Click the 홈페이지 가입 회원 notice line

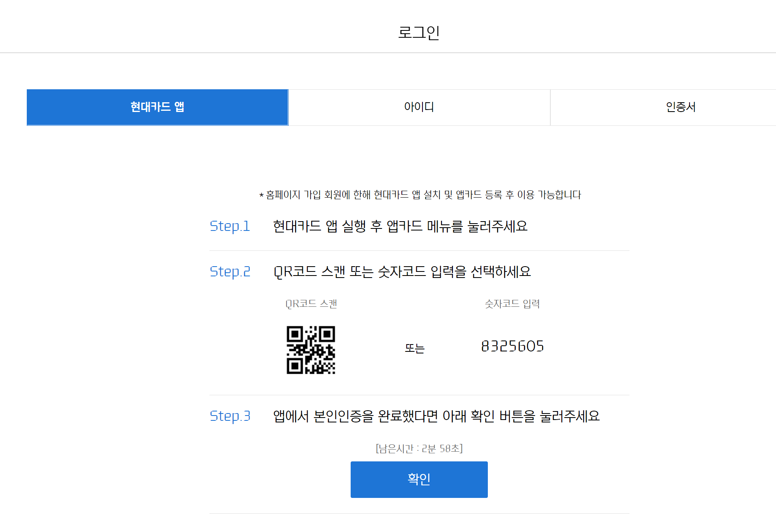tap(420, 195)
